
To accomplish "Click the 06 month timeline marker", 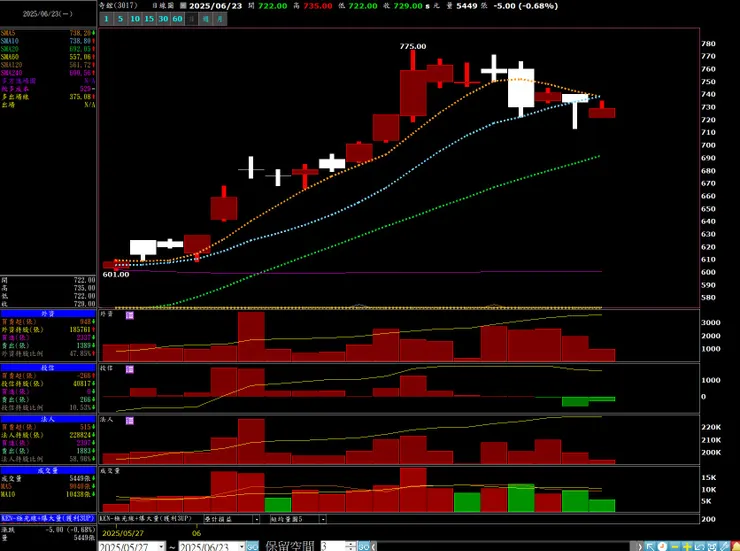I will 196,533.
